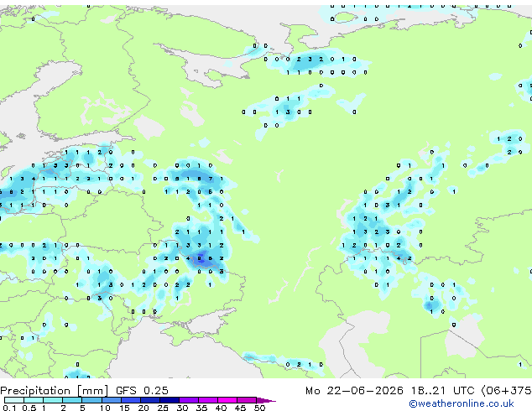
Task: Click the '(06+375' model run text
Action: point(506,391)
